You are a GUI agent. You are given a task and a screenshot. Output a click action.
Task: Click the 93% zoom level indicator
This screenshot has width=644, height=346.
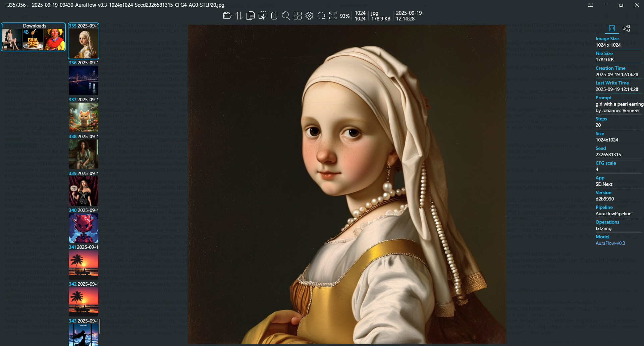click(x=344, y=16)
